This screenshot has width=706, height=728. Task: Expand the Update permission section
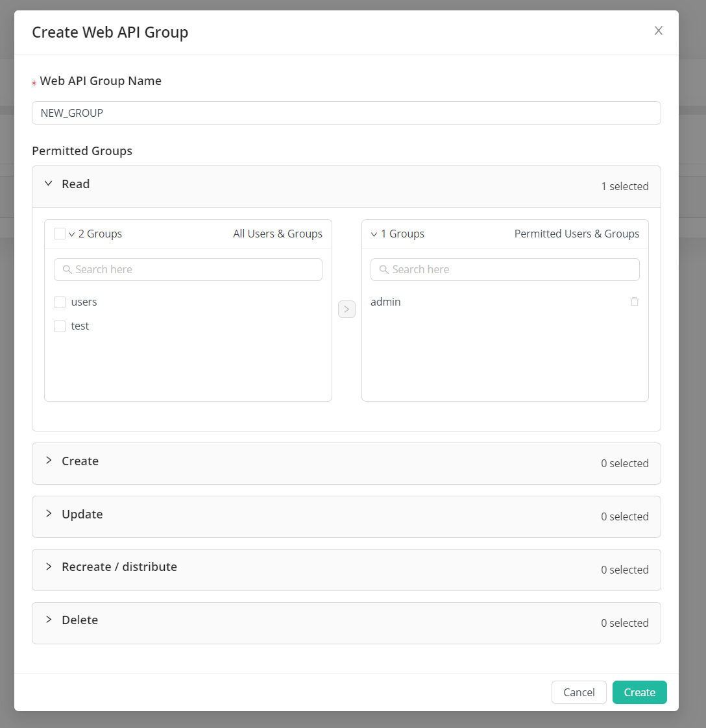[49, 514]
